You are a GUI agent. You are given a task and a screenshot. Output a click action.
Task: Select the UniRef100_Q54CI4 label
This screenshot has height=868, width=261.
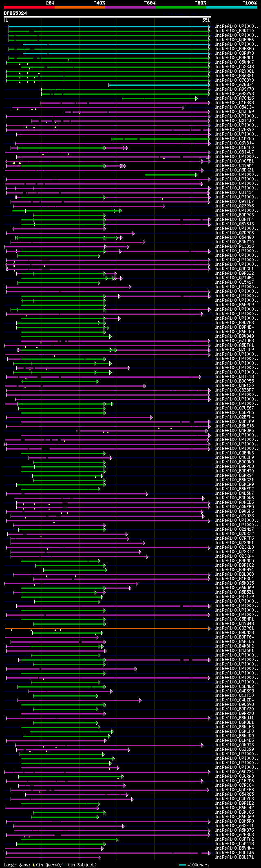(234, 107)
